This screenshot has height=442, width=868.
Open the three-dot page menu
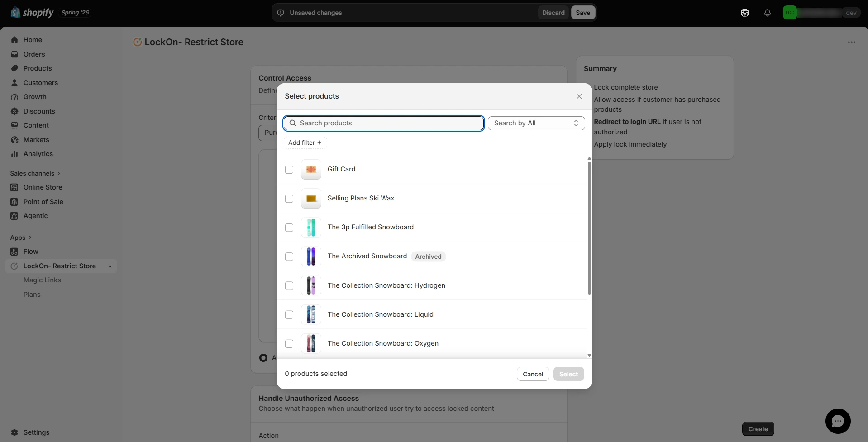[852, 42]
